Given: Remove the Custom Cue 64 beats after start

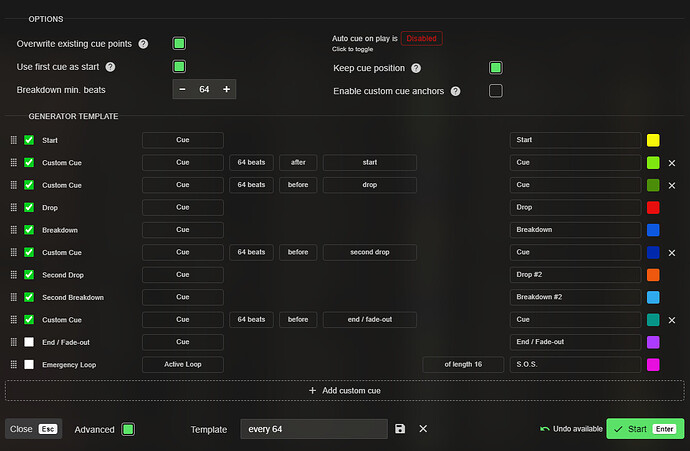Looking at the screenshot, I should click(672, 163).
